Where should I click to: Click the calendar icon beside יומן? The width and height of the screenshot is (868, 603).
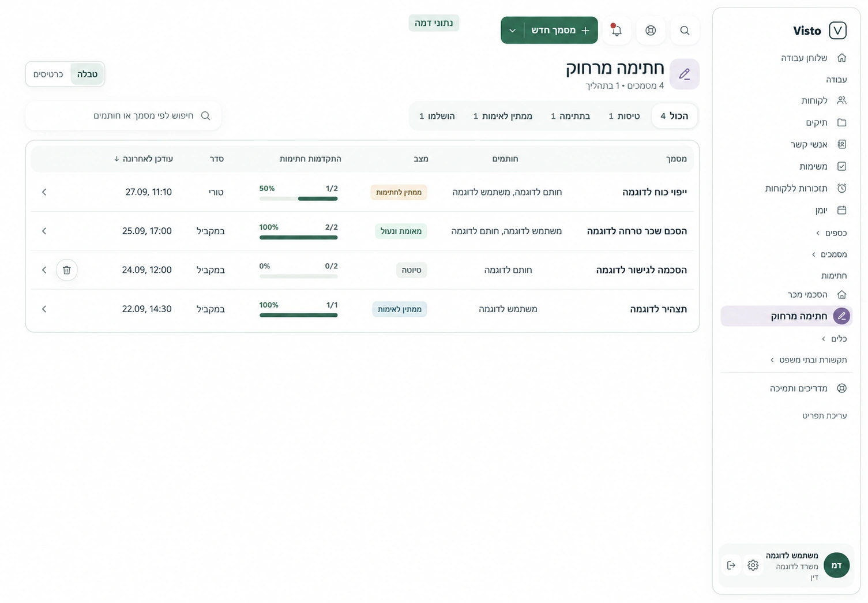(841, 210)
